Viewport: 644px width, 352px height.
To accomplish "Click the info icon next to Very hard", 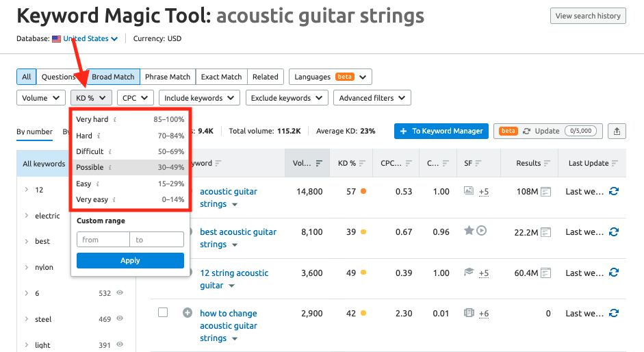I will tap(115, 120).
